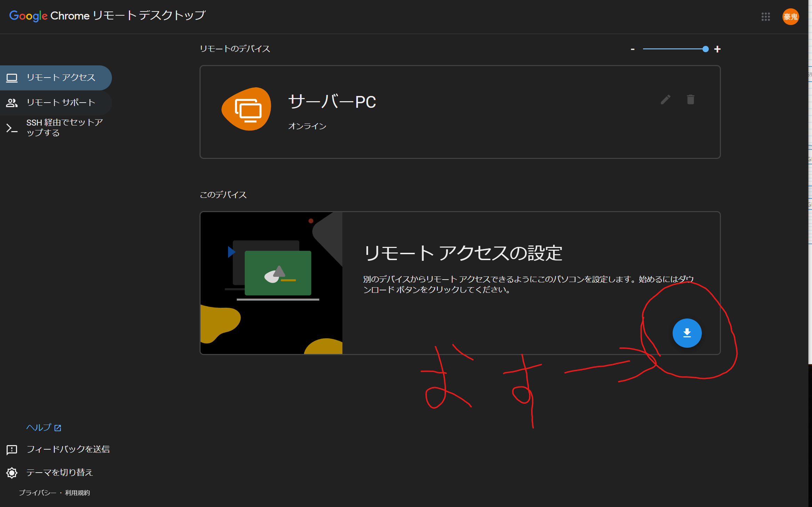Click the device size slider handle
This screenshot has width=812, height=507.
tap(705, 49)
